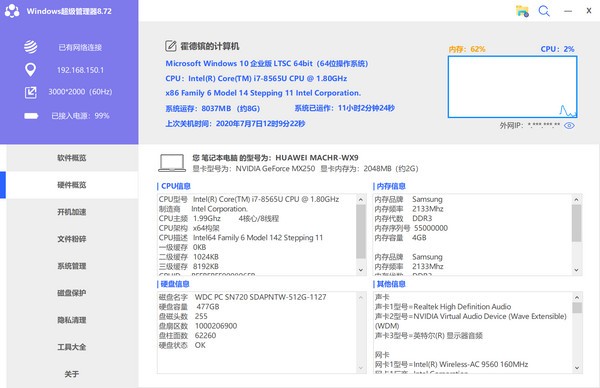600x388 pixels.
Task: Click down arrow of CPU信息 scrollbar
Action: pyautogui.click(x=361, y=270)
